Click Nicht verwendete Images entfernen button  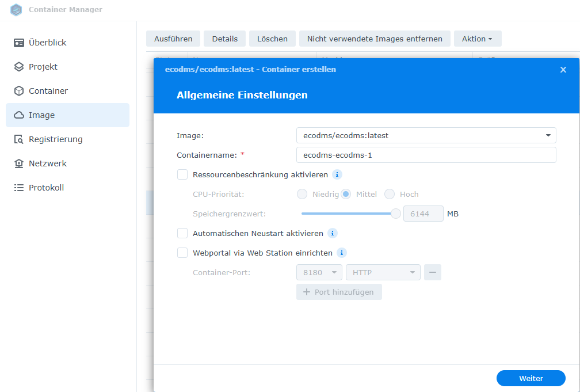(x=375, y=39)
